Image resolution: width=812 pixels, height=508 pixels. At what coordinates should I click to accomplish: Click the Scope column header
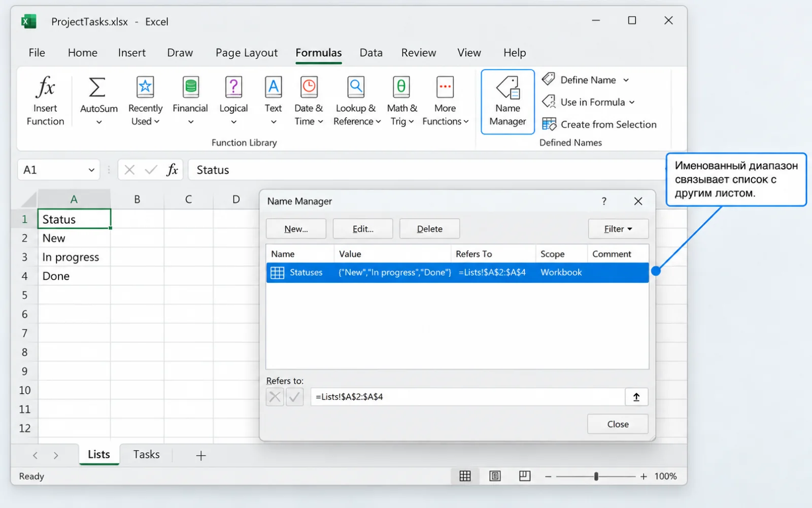coord(561,254)
